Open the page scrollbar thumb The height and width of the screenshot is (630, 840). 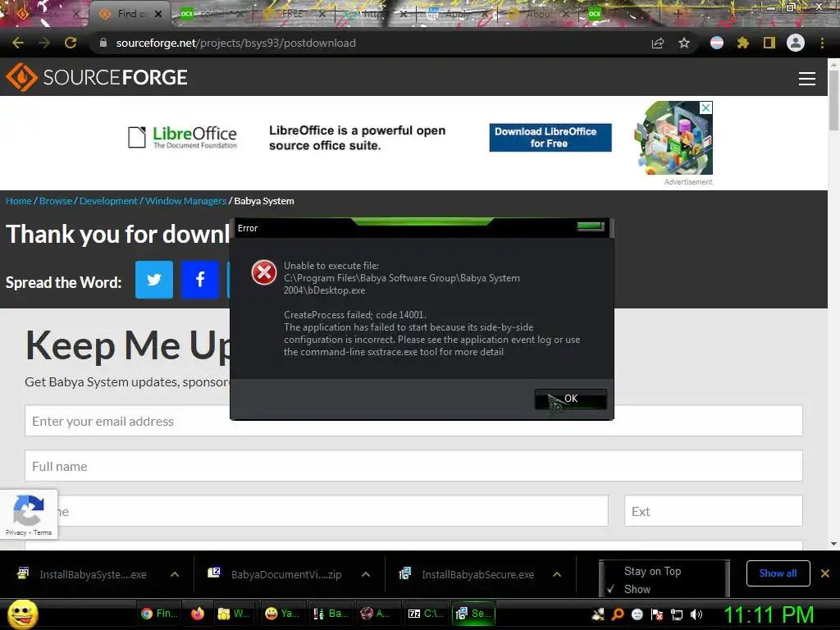pyautogui.click(x=833, y=99)
